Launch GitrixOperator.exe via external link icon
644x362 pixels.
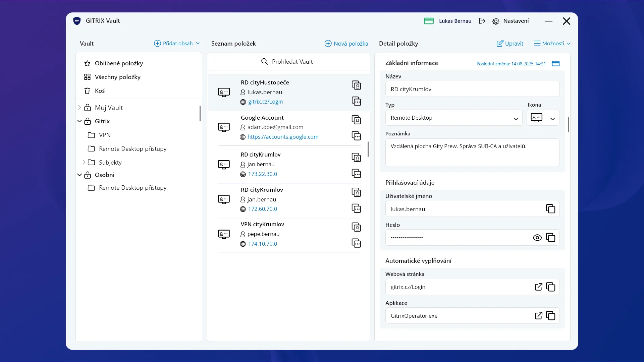[x=539, y=315]
